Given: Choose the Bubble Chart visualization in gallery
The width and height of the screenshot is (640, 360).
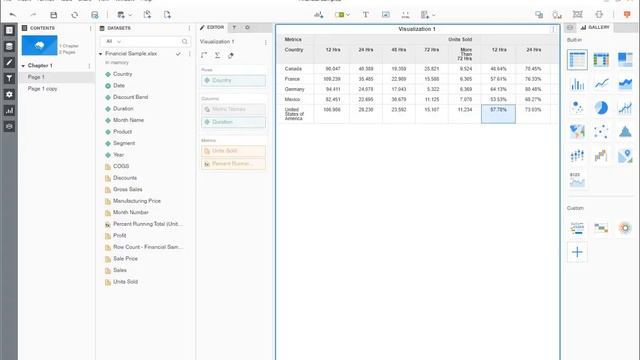Looking at the screenshot, I should point(577,108).
